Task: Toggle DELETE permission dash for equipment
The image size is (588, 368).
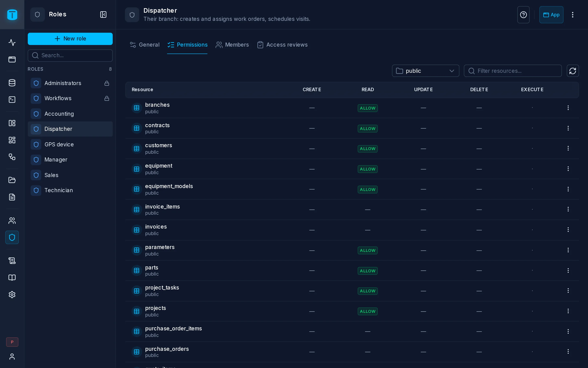Action: 479,169
